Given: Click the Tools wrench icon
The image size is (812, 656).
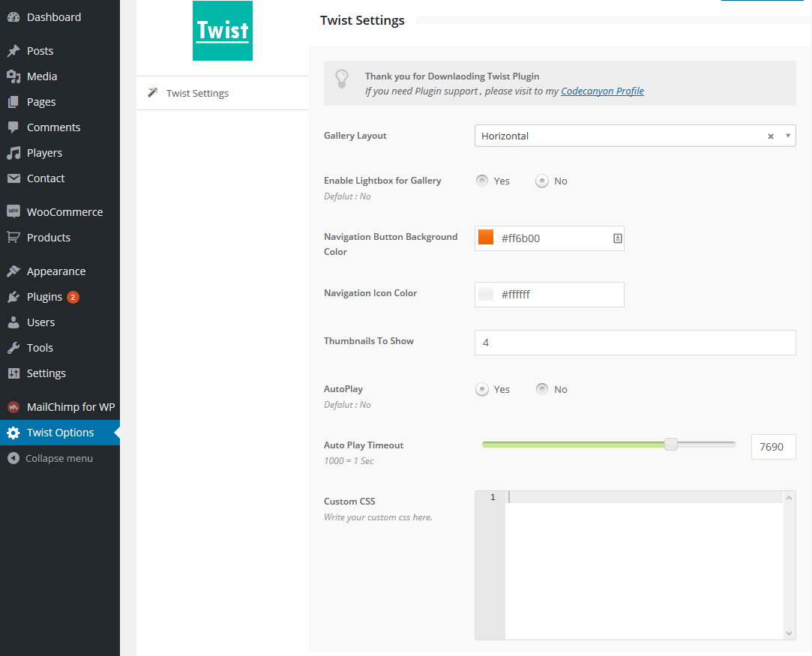Looking at the screenshot, I should [x=13, y=348].
